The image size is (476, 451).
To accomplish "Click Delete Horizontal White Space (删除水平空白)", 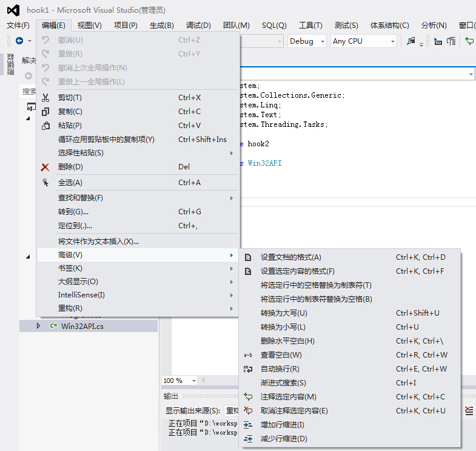I will pos(350,341).
